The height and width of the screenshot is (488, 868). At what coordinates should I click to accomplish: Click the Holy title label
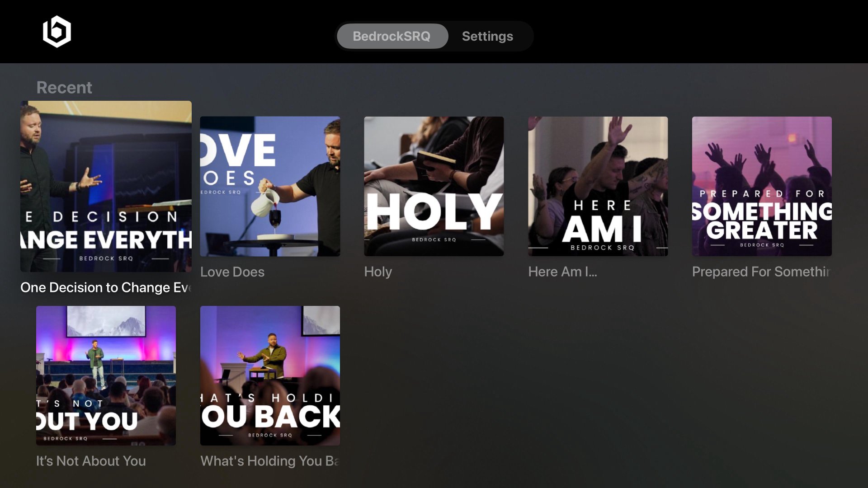click(x=378, y=272)
